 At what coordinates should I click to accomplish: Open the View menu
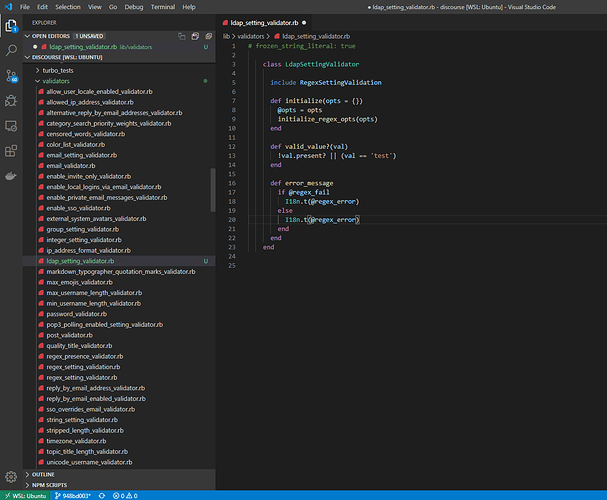[94, 7]
